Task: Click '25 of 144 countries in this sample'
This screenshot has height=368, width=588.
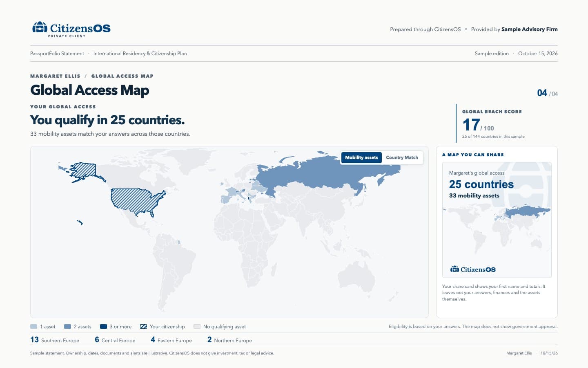Action: (493, 137)
